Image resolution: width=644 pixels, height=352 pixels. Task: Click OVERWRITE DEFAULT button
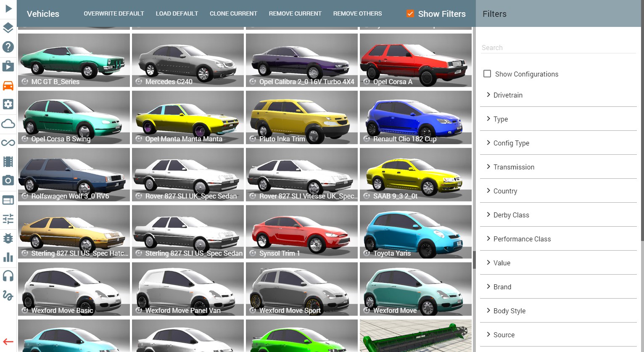pos(114,13)
